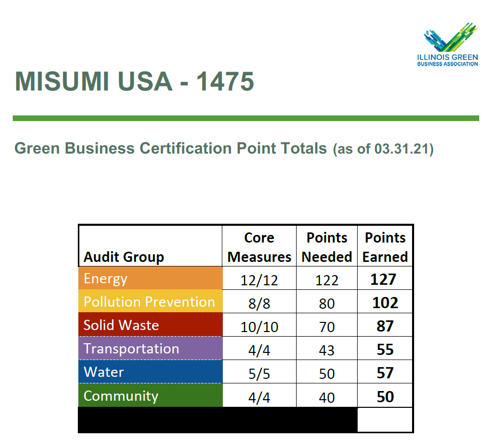Click the Water points earned 57

tap(385, 373)
